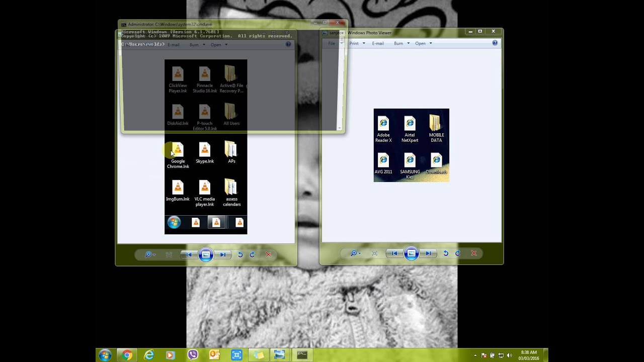Open the Windows Start menu
Image resolution: width=644 pixels, height=362 pixels.
pyautogui.click(x=105, y=355)
